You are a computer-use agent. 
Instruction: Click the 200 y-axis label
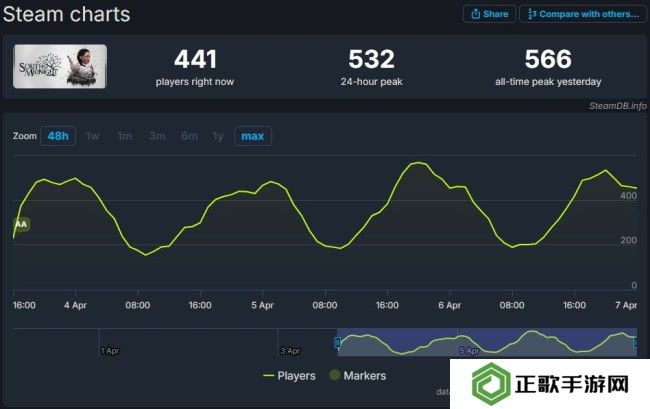click(628, 240)
